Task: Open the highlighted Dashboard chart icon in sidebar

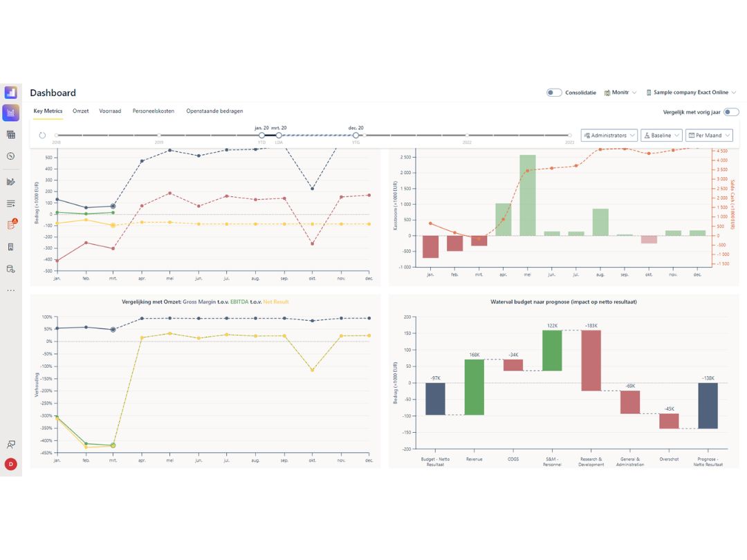Action: click(11, 113)
